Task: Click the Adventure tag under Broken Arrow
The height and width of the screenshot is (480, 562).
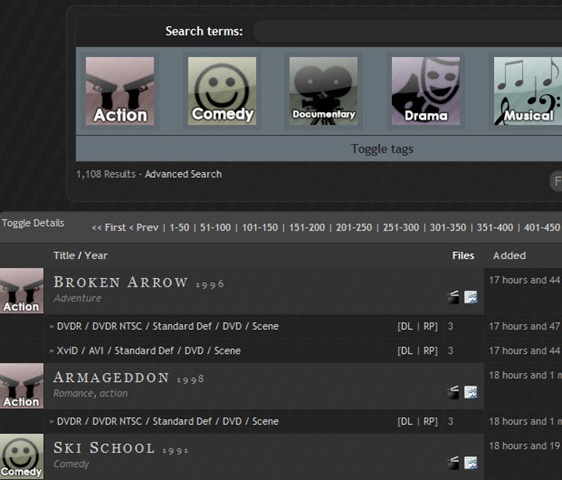Action: 77,298
